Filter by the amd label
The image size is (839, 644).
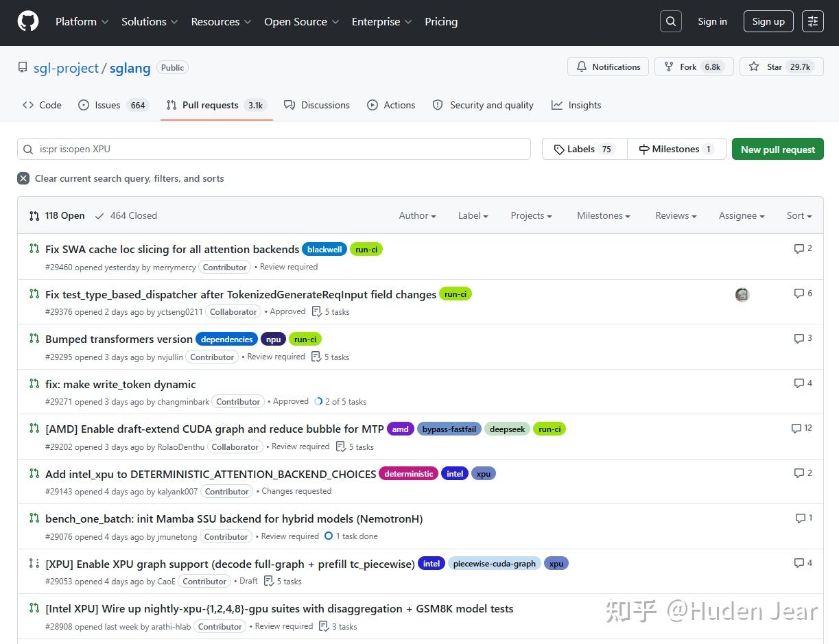click(401, 429)
